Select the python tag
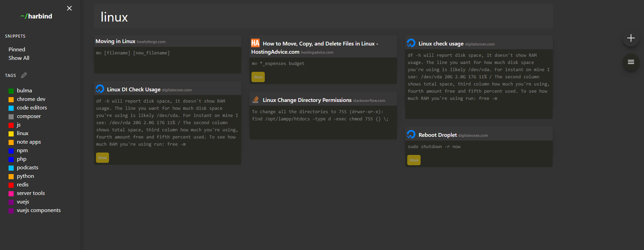 (x=25, y=176)
